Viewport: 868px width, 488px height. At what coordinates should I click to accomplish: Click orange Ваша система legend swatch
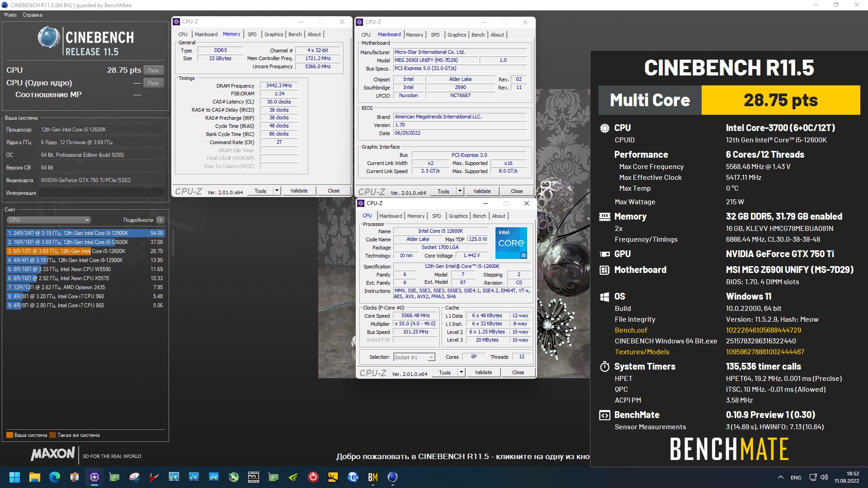coord(9,435)
